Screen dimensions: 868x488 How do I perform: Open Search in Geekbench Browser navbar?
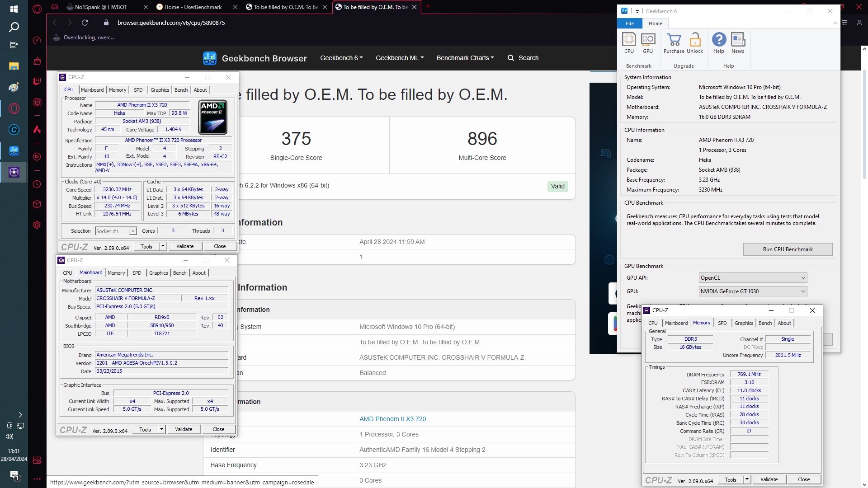point(523,58)
